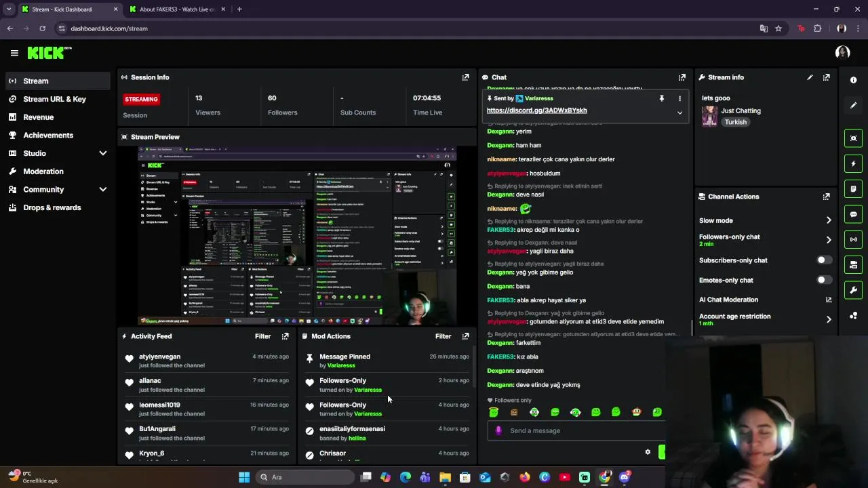
Task: Click the Turkish language tag
Action: coord(735,122)
